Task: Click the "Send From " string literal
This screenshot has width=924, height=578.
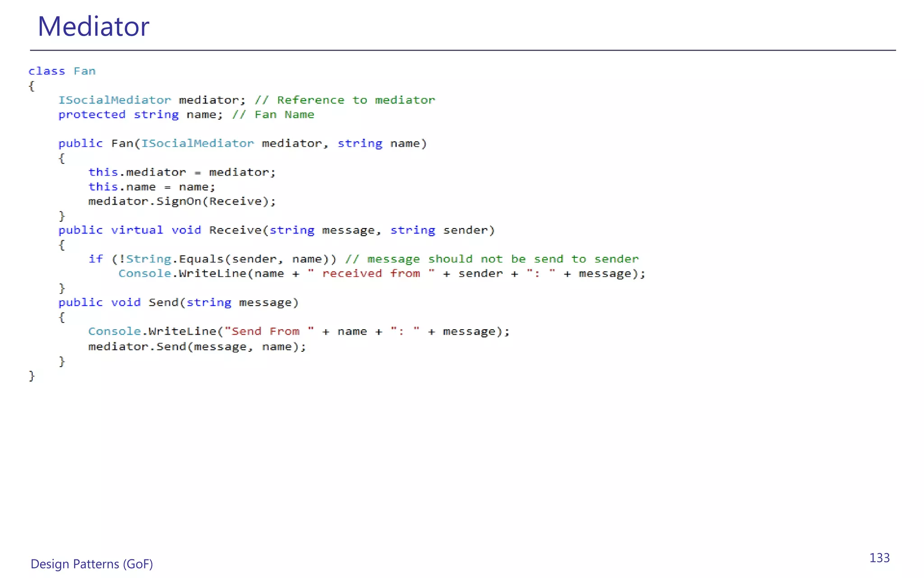Action: point(269,331)
